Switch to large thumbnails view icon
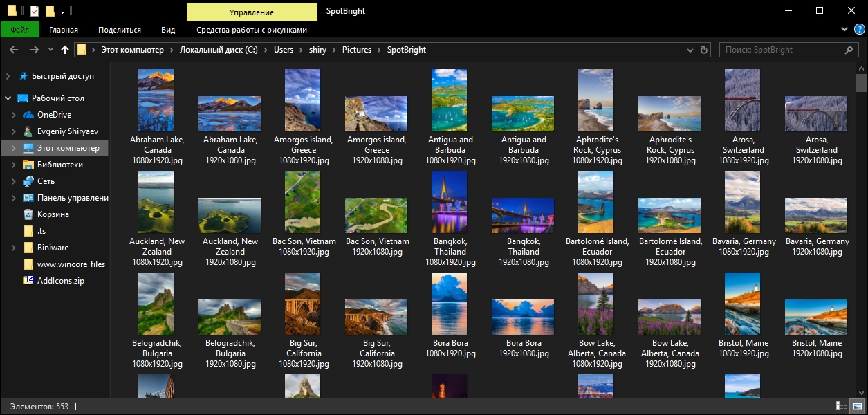This screenshot has height=415, width=868. click(x=858, y=406)
